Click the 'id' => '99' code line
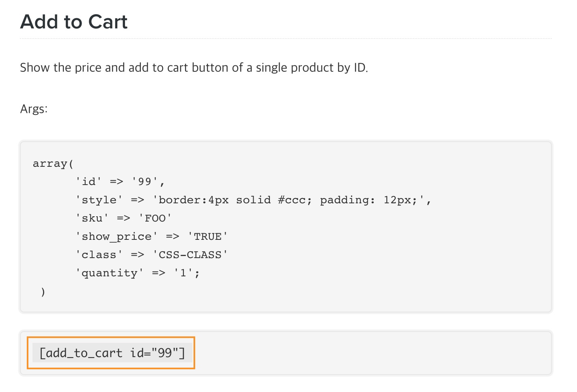This screenshot has height=392, width=577. pos(120,181)
